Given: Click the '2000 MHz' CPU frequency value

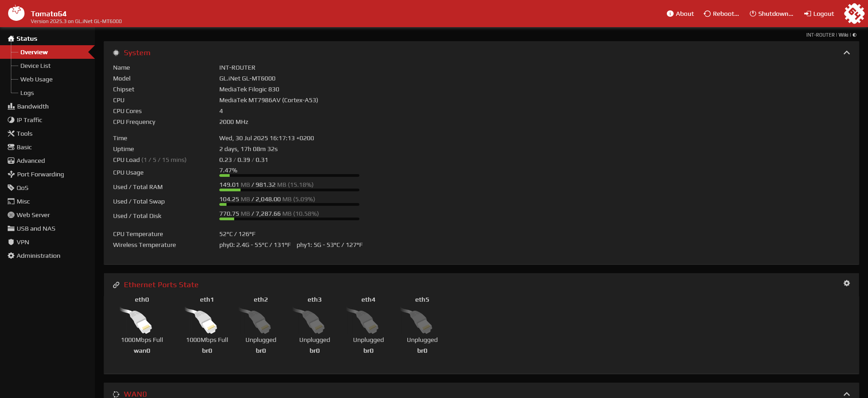Looking at the screenshot, I should [x=234, y=122].
